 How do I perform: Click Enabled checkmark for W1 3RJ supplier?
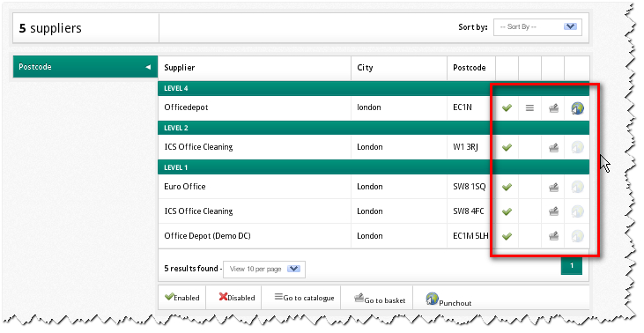pyautogui.click(x=507, y=147)
